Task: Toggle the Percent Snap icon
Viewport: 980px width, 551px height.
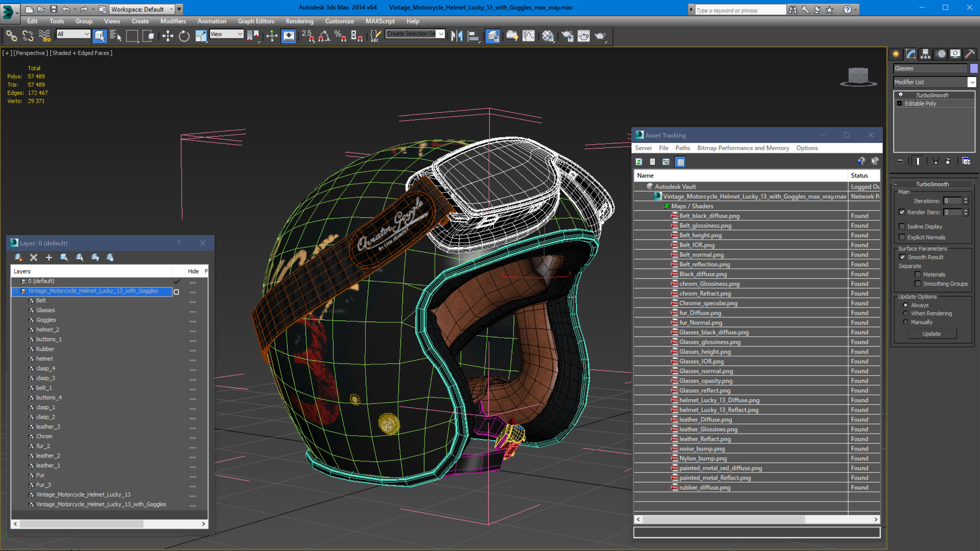Action: pyautogui.click(x=340, y=36)
